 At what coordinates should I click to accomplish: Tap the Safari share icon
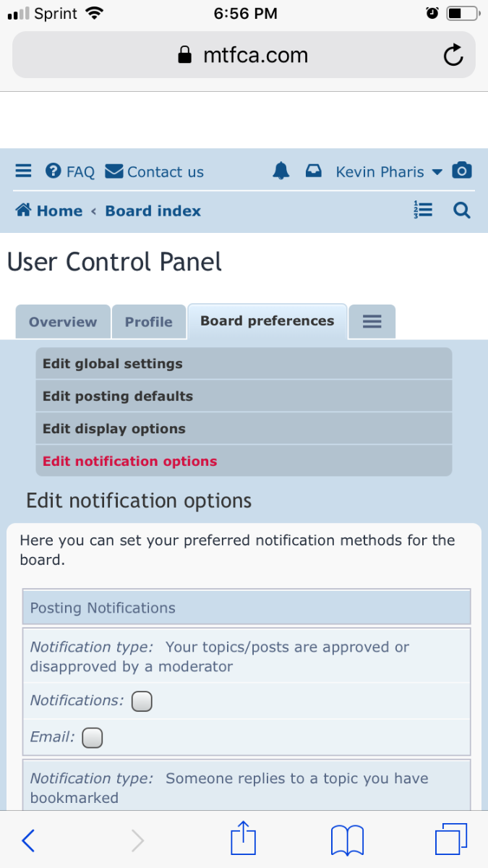pos(244,841)
